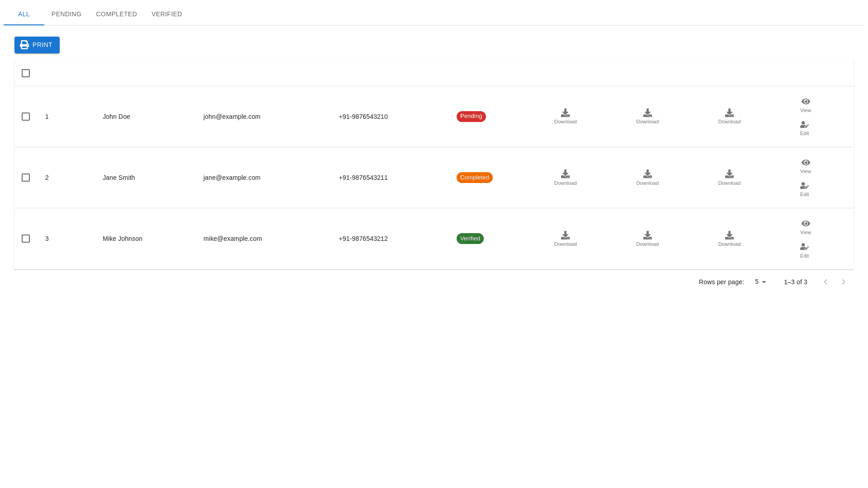Check the box next to Mike Johnson

point(26,239)
